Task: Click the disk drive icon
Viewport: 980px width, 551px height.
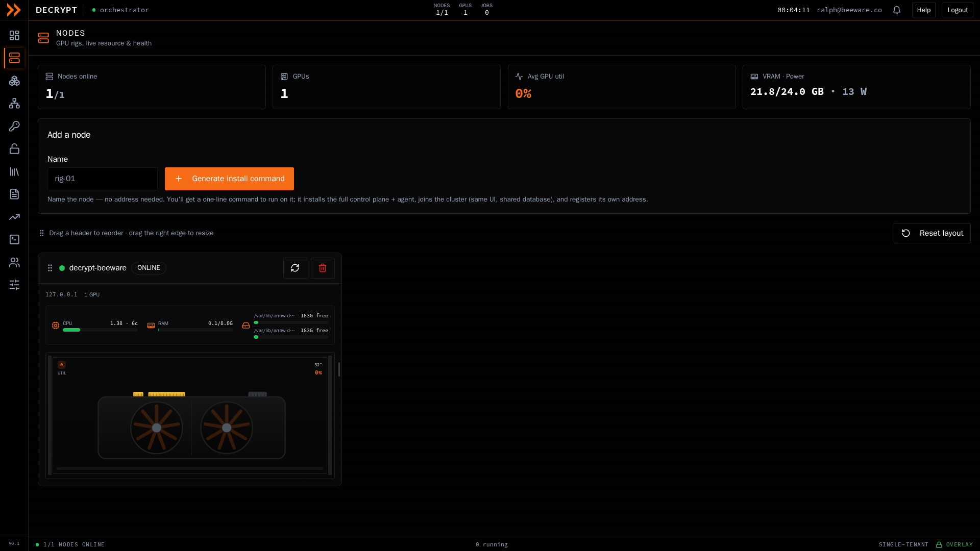Action: point(246,325)
